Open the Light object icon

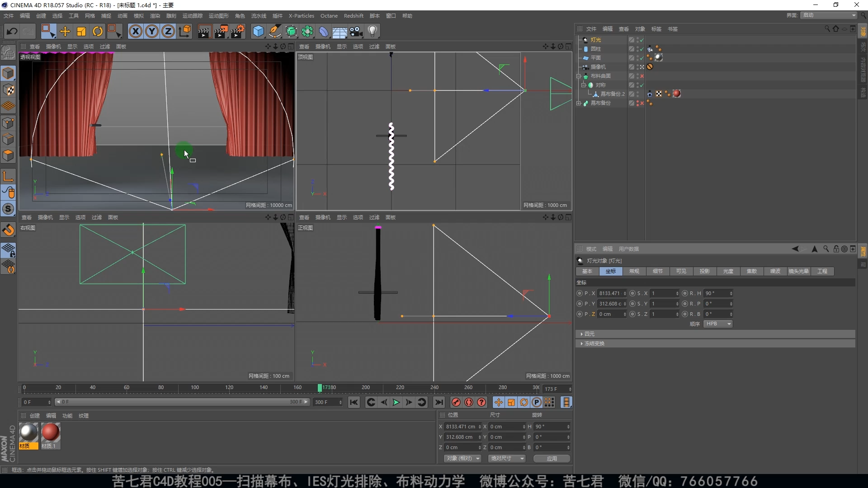[x=373, y=31]
